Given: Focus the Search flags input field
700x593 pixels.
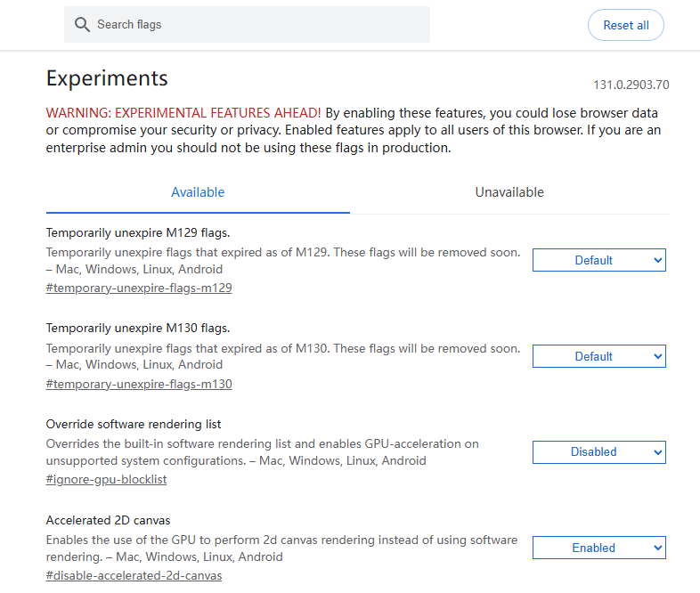Looking at the screenshot, I should [247, 25].
